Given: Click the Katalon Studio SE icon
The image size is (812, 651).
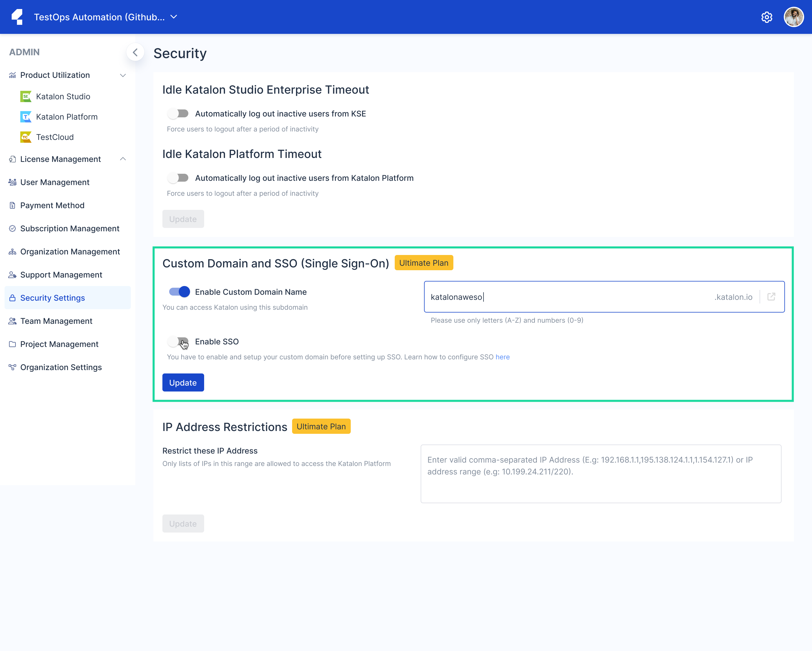Looking at the screenshot, I should pyautogui.click(x=26, y=96).
